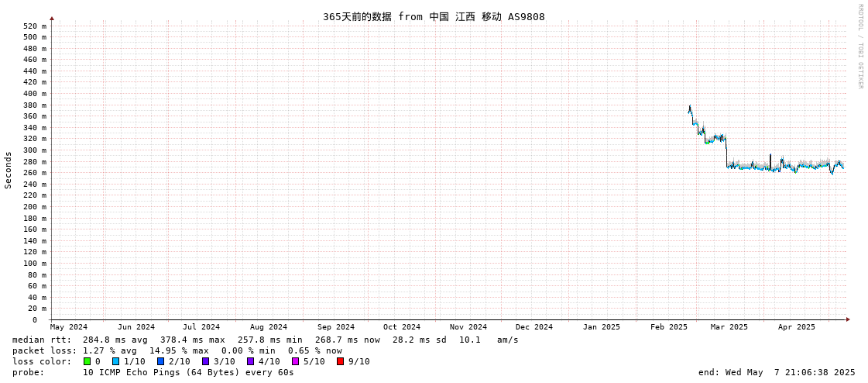This screenshot has width=868, height=383.
Task: Click the swatch labeled 3/10
Action: point(205,361)
